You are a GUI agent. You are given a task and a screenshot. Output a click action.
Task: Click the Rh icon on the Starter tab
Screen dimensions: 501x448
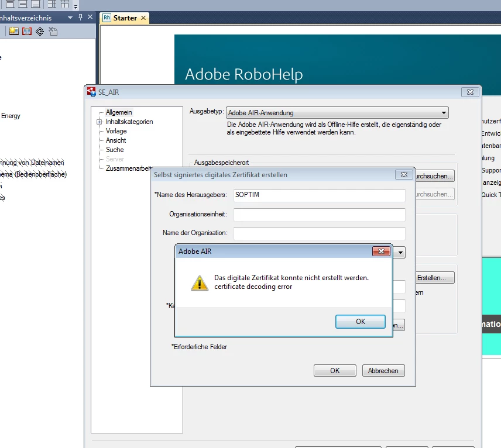(107, 18)
